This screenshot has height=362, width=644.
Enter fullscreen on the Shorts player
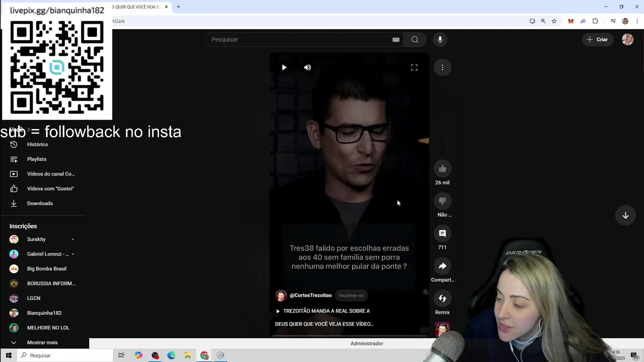(x=414, y=67)
